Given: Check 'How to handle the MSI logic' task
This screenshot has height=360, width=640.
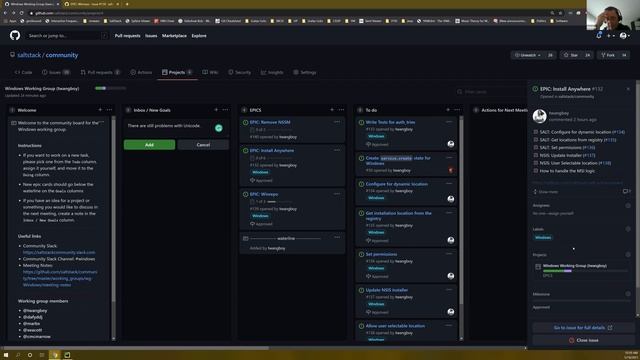Looking at the screenshot, I should (536, 171).
